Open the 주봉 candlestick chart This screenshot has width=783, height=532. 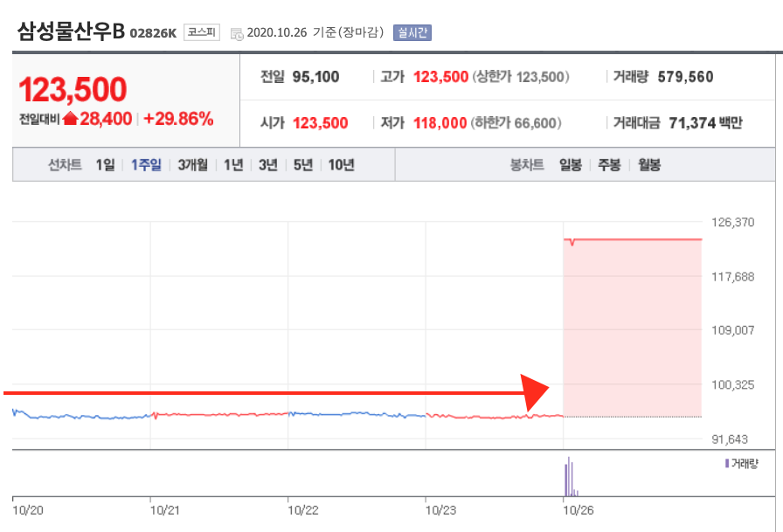coord(609,165)
